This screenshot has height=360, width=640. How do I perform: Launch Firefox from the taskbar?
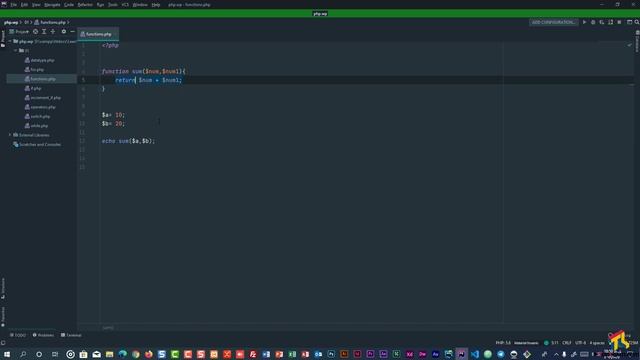click(x=149, y=354)
